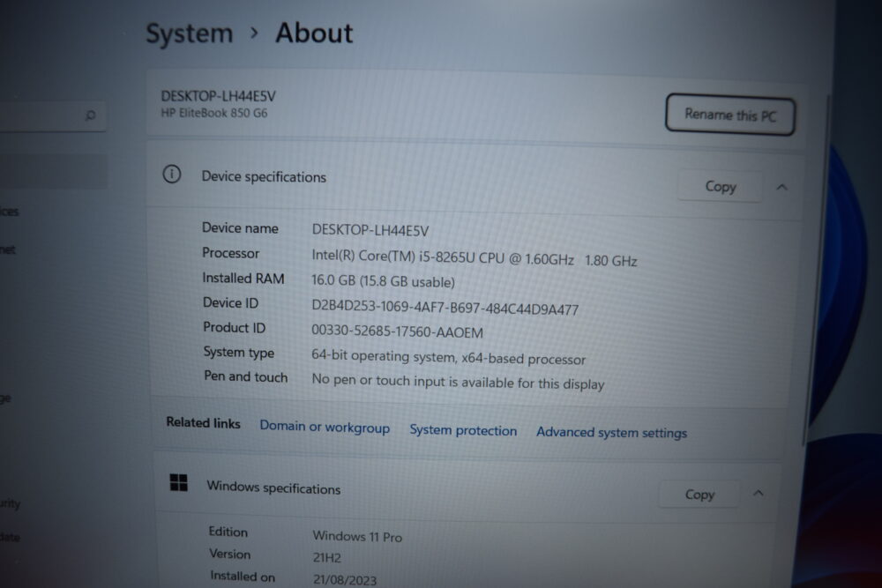Screen dimensions: 882x588
Task: Open Advanced system settings link
Action: coord(611,432)
